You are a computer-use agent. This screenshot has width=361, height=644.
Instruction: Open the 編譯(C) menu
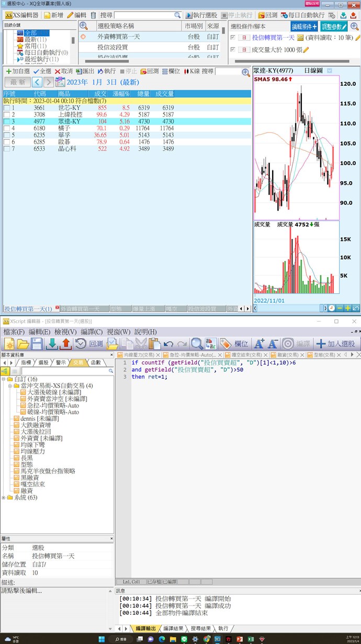pyautogui.click(x=92, y=331)
